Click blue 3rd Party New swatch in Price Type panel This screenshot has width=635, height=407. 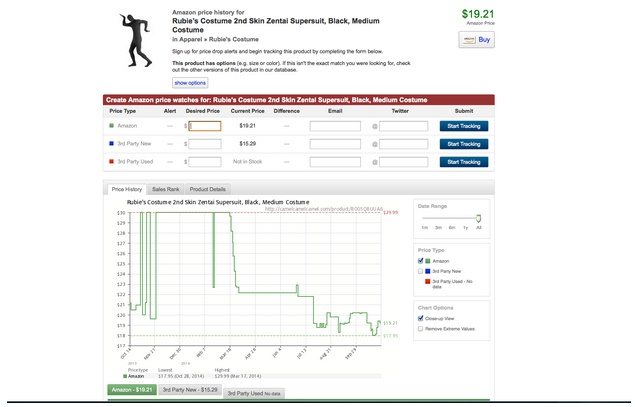(x=427, y=271)
